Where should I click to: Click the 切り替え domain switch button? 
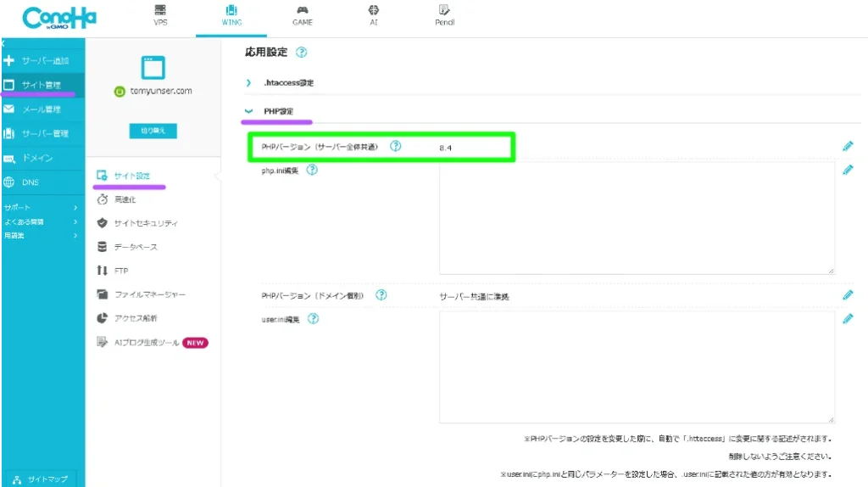tap(153, 131)
